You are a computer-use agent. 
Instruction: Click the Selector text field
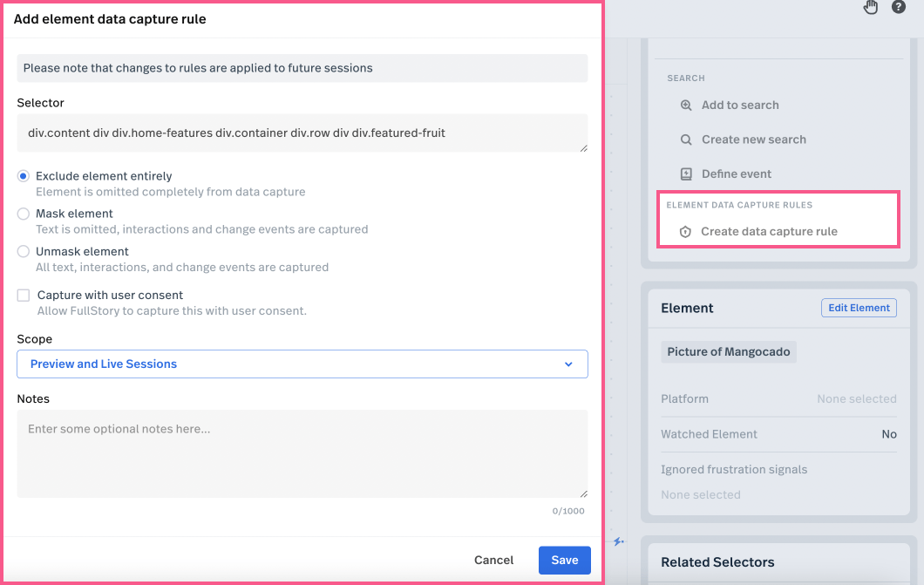point(302,133)
